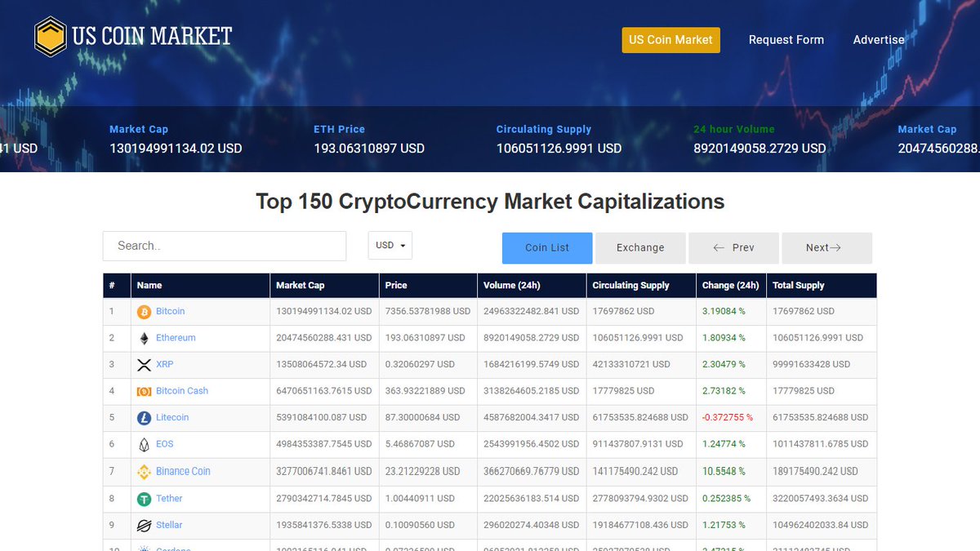Open the EOS coin link

click(x=164, y=444)
